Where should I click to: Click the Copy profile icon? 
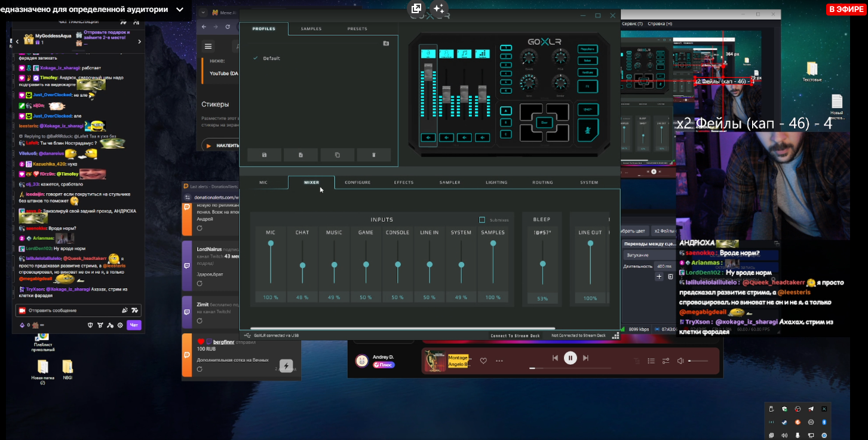pos(337,155)
